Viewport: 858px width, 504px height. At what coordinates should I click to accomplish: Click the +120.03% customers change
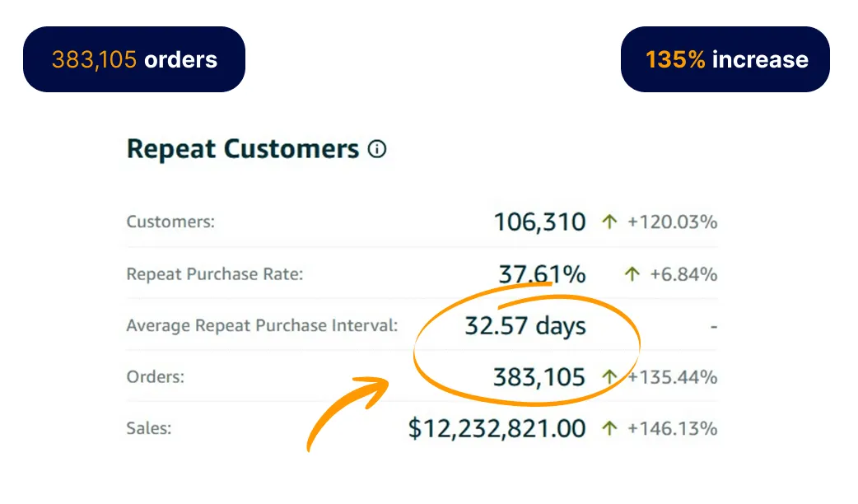[x=673, y=222]
